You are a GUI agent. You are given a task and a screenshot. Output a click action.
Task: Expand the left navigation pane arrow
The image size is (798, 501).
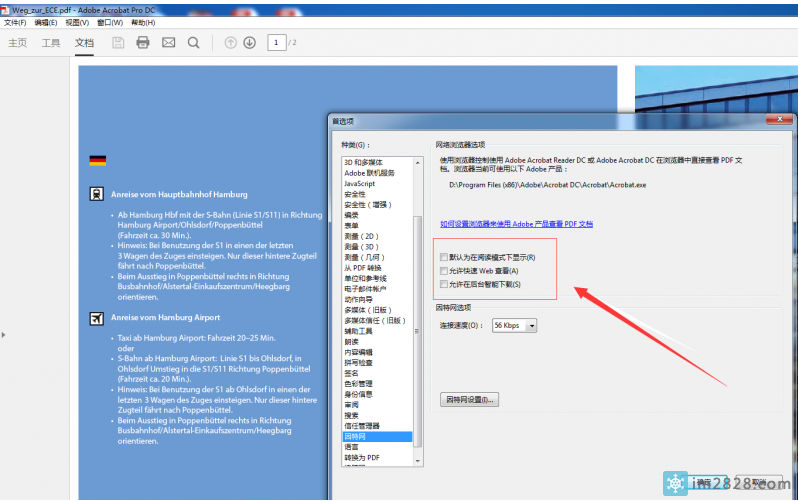pyautogui.click(x=3, y=335)
